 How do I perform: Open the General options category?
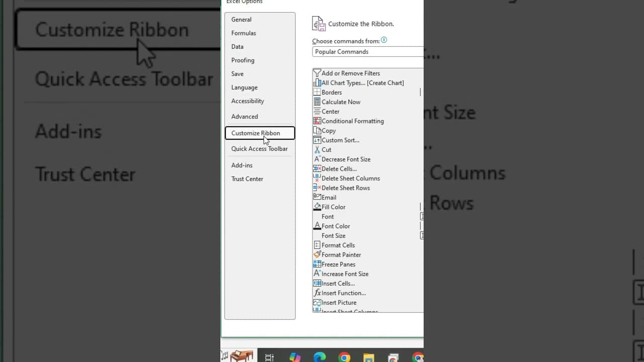[260, 20]
